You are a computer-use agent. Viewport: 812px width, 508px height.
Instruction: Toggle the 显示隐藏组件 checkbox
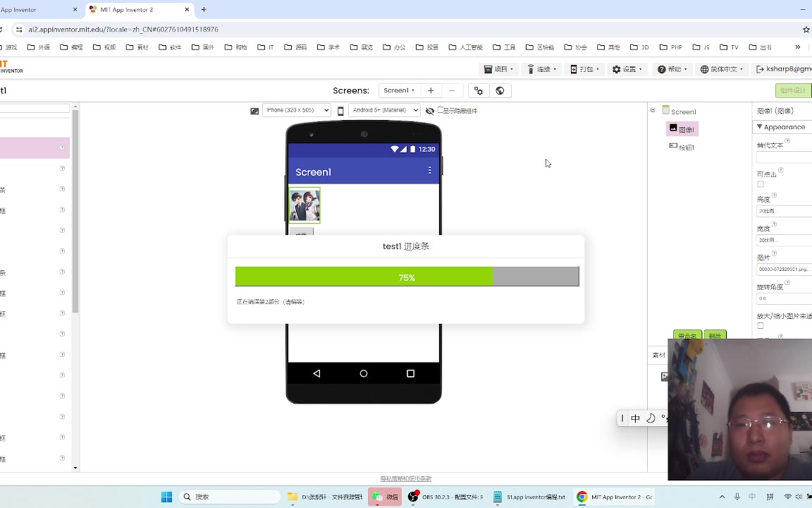441,110
